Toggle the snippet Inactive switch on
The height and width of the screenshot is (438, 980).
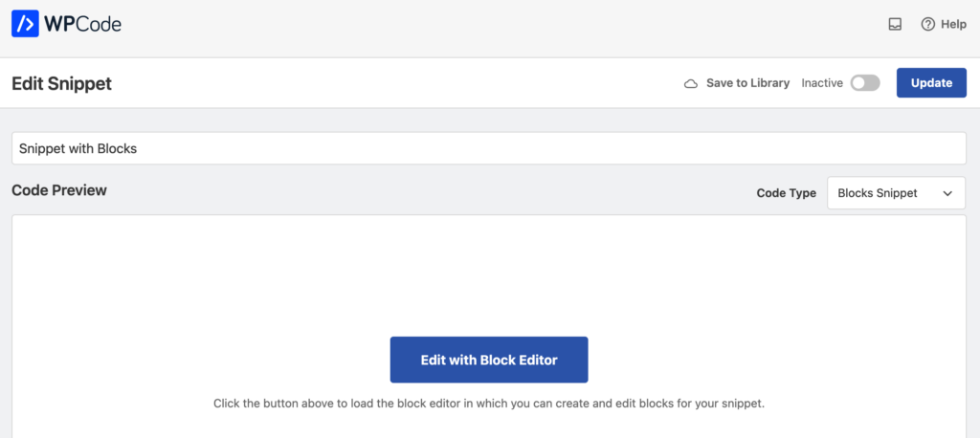pos(865,83)
